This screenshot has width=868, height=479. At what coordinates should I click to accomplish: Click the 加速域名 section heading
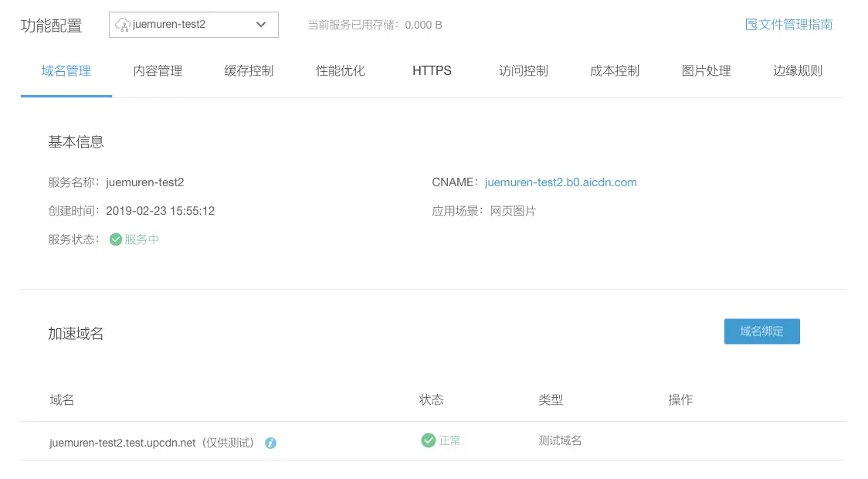tap(76, 333)
